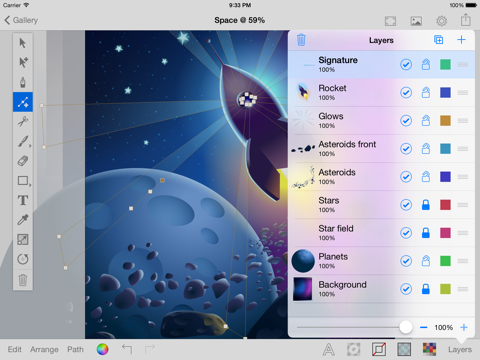
Task: Unlock the Background layer
Action: (x=426, y=289)
